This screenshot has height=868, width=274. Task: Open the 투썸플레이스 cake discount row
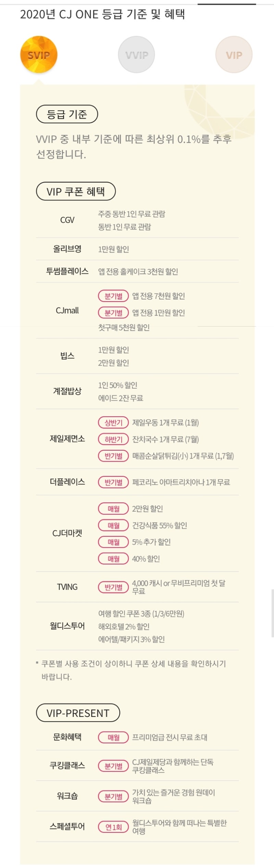click(137, 271)
